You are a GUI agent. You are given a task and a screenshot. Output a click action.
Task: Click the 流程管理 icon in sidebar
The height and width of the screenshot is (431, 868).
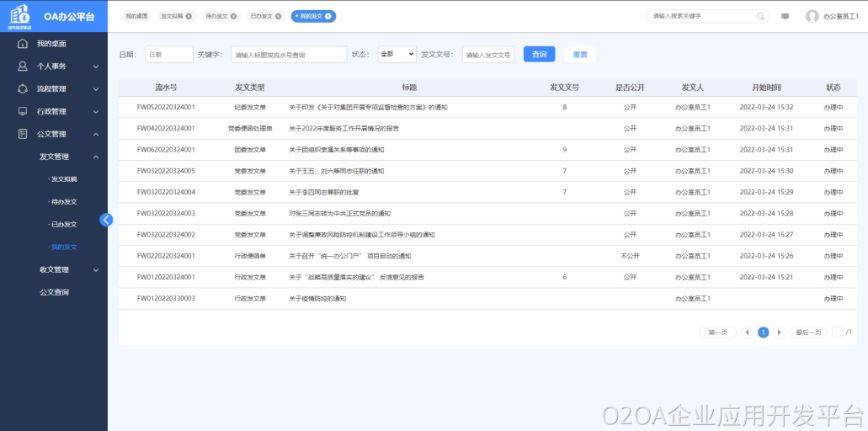click(x=23, y=88)
